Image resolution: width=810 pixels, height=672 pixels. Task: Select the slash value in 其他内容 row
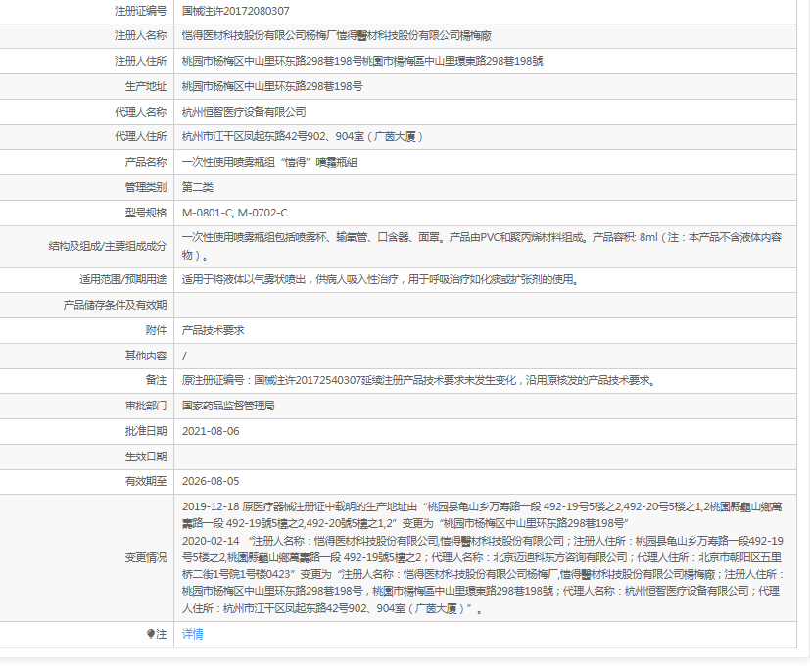[184, 356]
